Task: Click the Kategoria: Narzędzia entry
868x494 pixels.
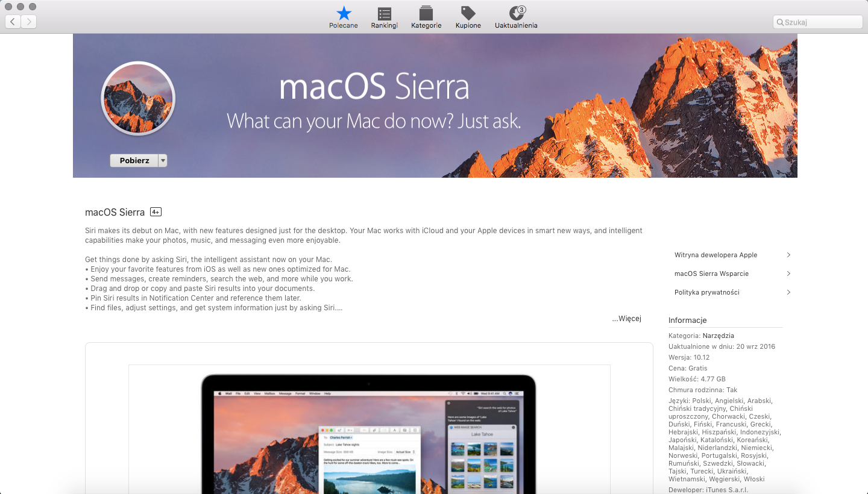Action: point(701,336)
